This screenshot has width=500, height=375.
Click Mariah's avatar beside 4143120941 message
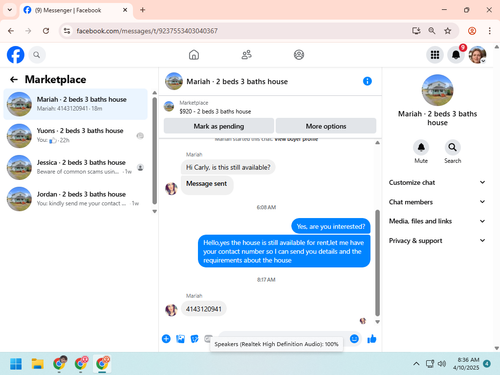tap(171, 310)
